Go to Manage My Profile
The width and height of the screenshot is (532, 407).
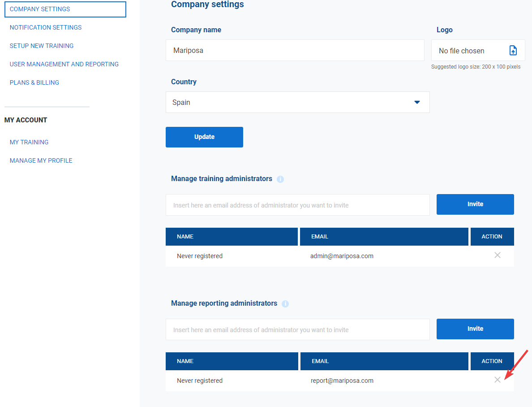[41, 160]
